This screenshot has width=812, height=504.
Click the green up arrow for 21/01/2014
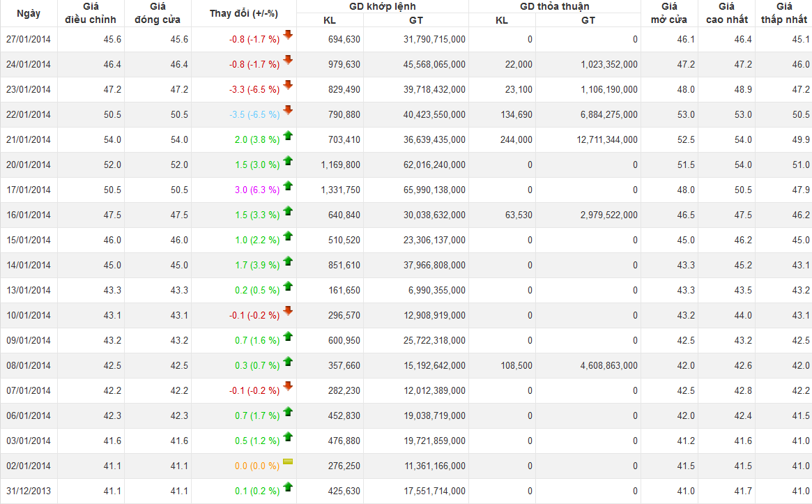pyautogui.click(x=288, y=136)
